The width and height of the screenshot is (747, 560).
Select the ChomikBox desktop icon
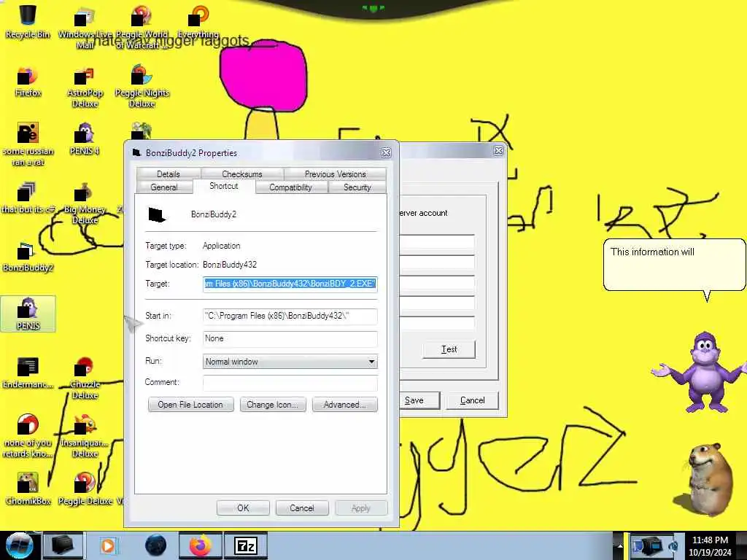(28, 489)
